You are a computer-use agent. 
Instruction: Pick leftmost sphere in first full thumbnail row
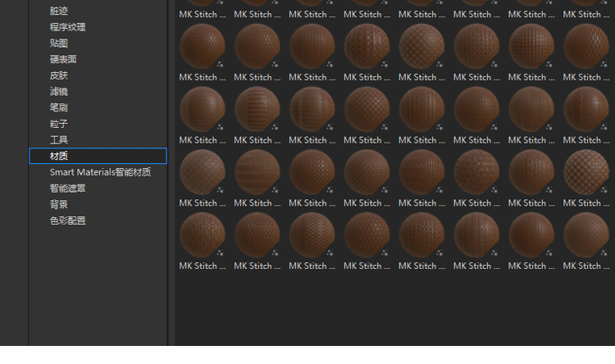202,46
